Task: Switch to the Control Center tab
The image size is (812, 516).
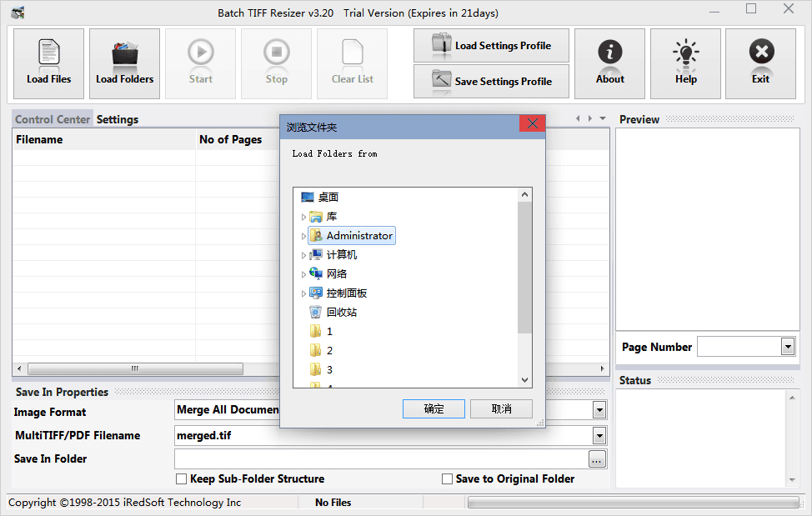Action: pos(53,119)
